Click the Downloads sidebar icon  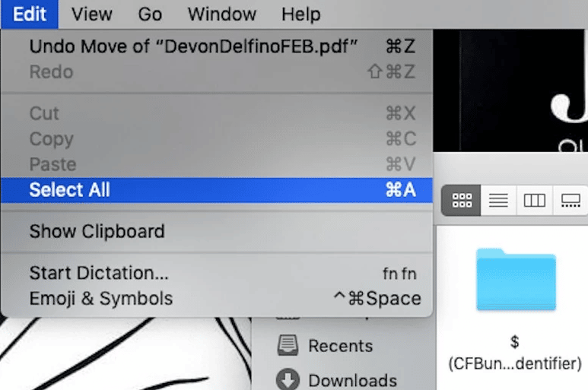point(288,379)
